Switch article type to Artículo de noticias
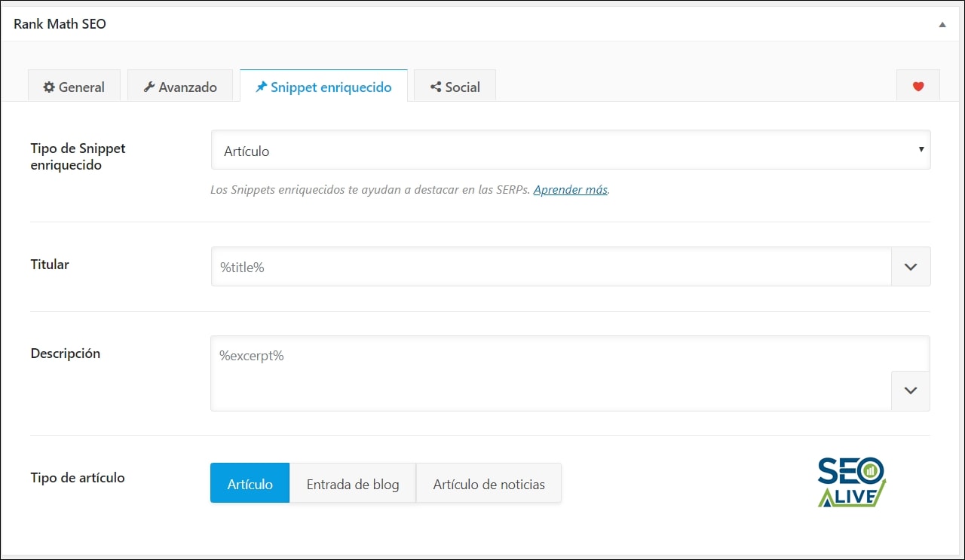The image size is (965, 560). [489, 483]
